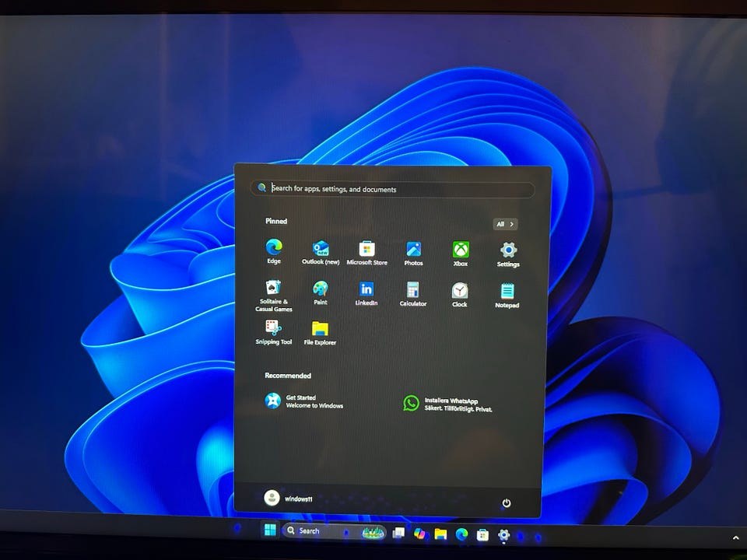Open File Explorer from pinned apps
Image resolution: width=747 pixels, height=560 pixels.
click(320, 334)
